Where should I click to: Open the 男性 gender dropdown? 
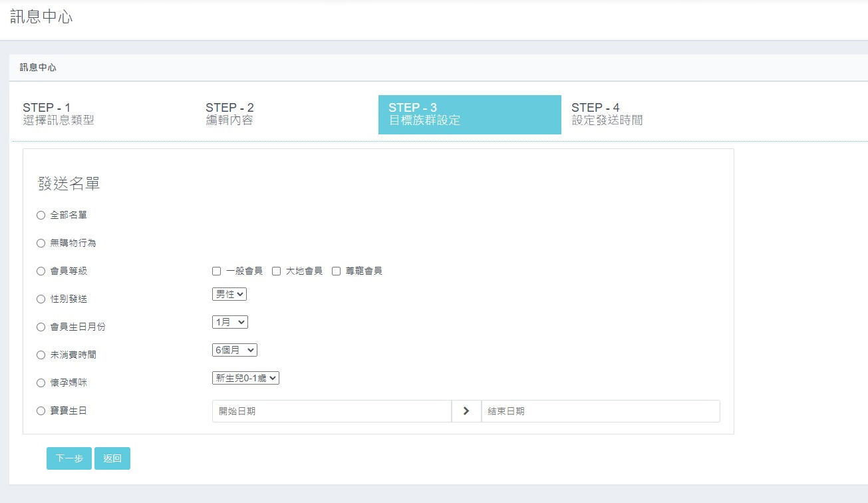point(229,294)
